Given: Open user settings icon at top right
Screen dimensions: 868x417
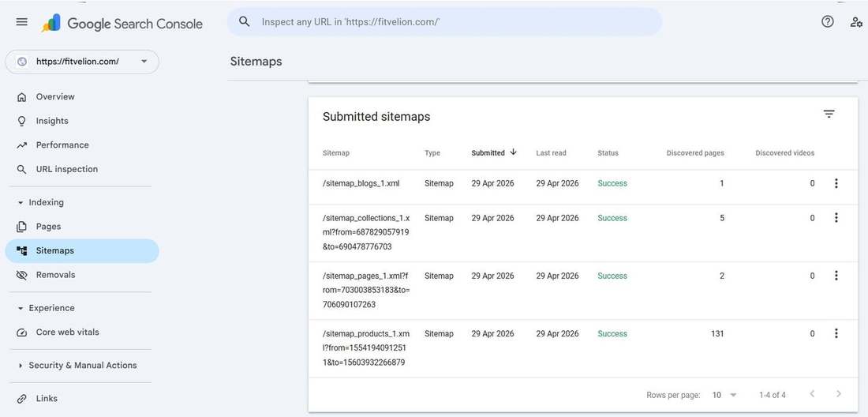Looking at the screenshot, I should click(x=856, y=22).
